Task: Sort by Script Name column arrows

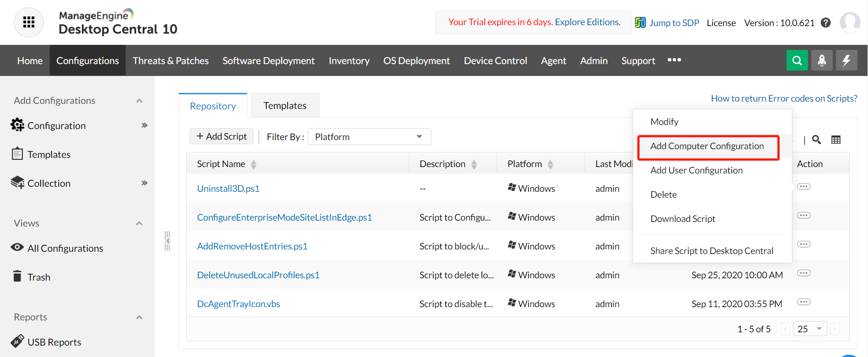Action: [x=254, y=164]
